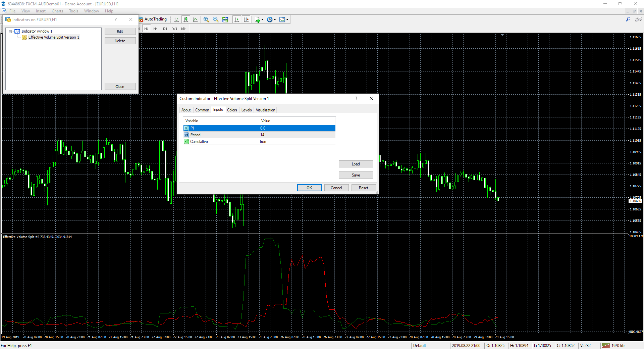The height and width of the screenshot is (349, 644).
Task: Select the H4 timeframe
Action: pos(156,29)
